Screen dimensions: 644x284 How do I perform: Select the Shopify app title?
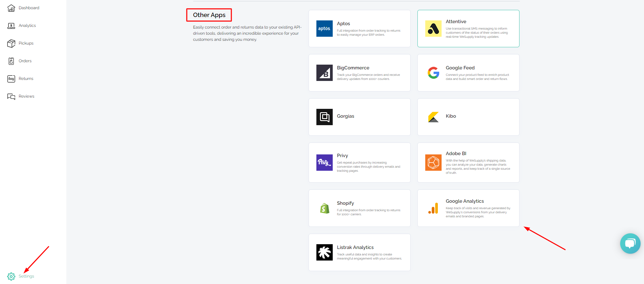pos(346,203)
